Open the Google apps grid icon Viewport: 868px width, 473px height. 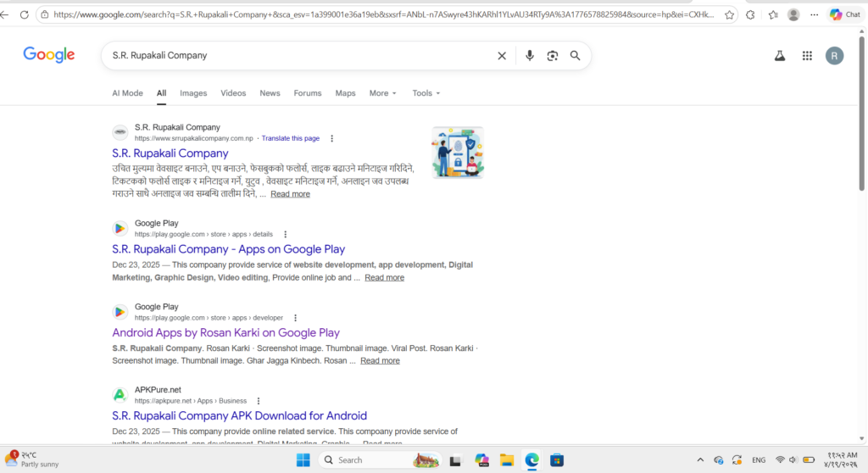pyautogui.click(x=807, y=55)
